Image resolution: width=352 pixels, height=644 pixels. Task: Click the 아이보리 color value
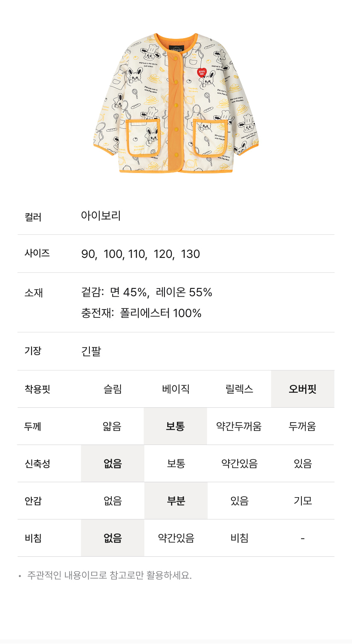point(101,216)
